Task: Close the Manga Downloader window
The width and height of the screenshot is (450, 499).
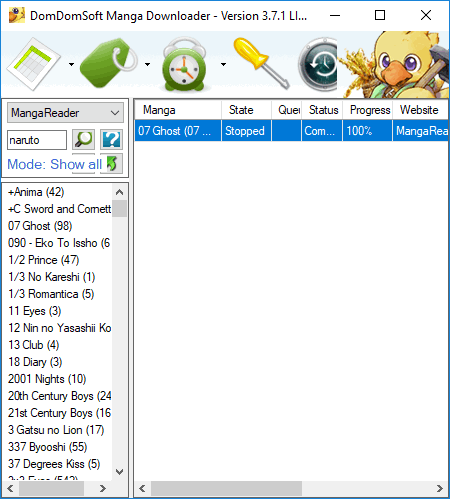Action: tap(426, 15)
